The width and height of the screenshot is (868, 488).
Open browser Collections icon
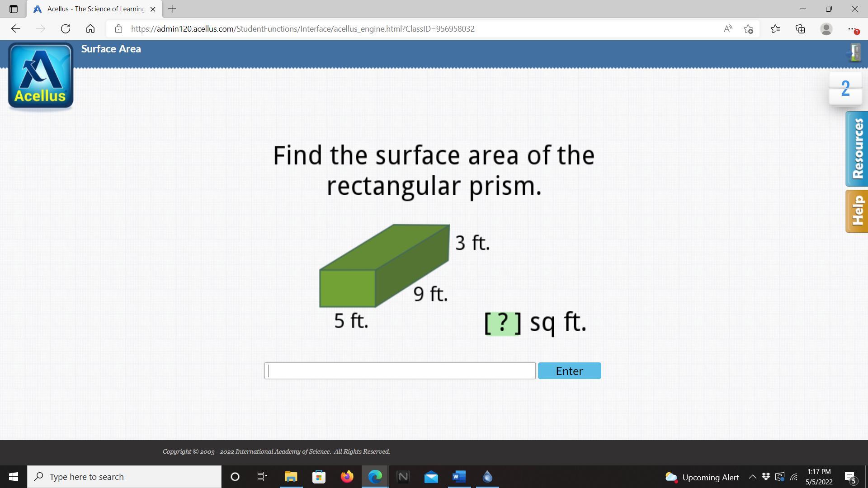coord(800,29)
